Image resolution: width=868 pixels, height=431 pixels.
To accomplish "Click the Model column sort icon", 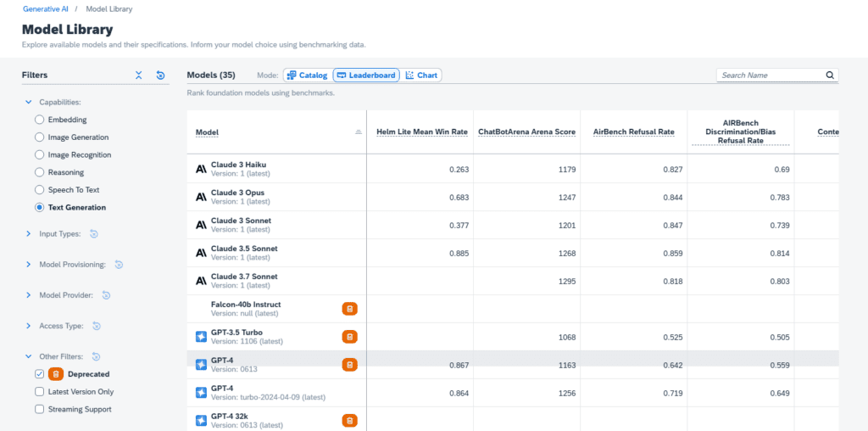I will [359, 132].
